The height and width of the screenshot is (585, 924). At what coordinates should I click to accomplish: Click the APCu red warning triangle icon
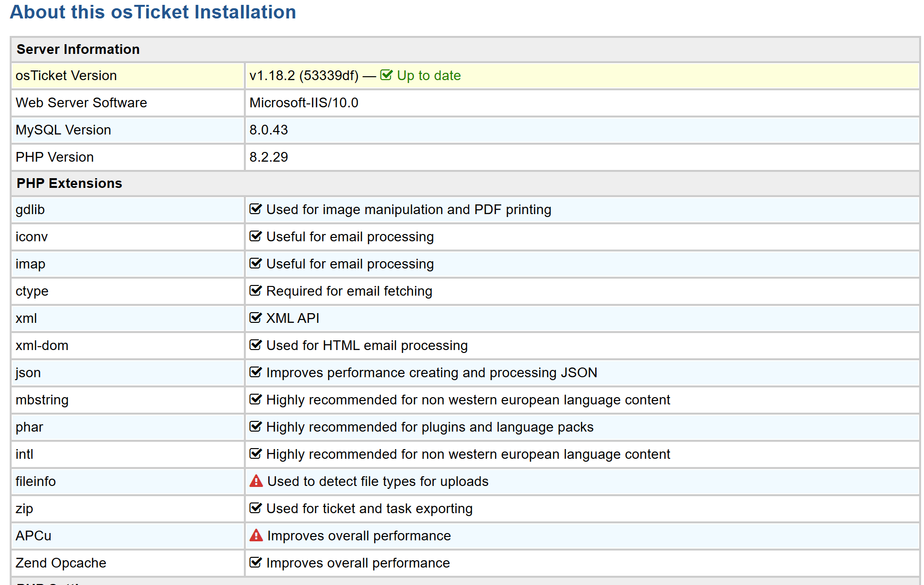pos(256,535)
